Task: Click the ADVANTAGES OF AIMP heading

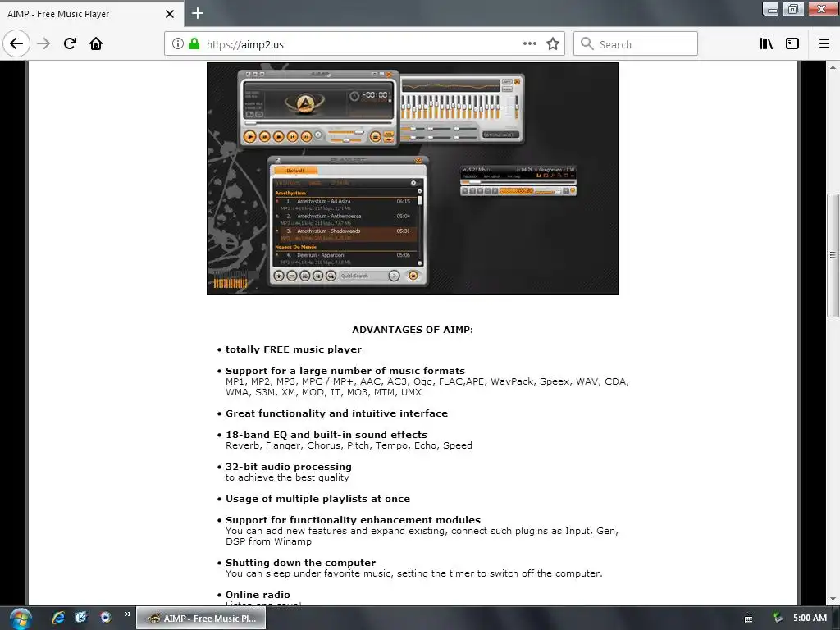Action: click(413, 330)
